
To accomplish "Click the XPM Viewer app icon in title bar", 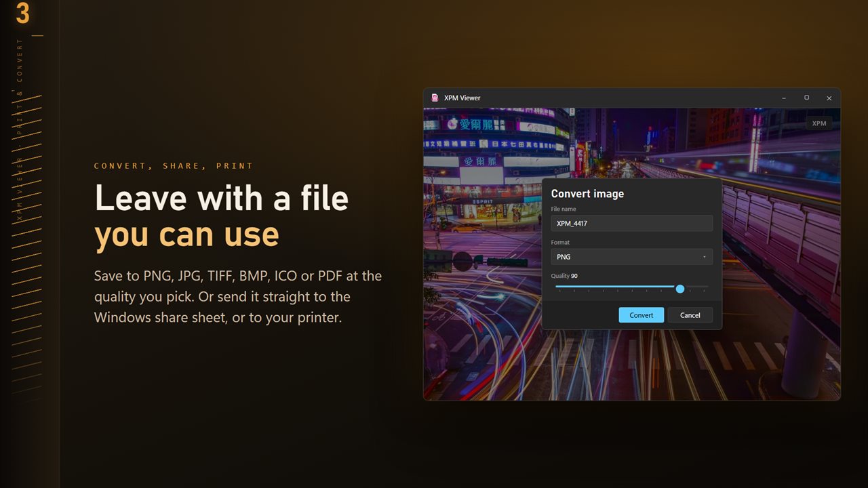I will [x=435, y=98].
